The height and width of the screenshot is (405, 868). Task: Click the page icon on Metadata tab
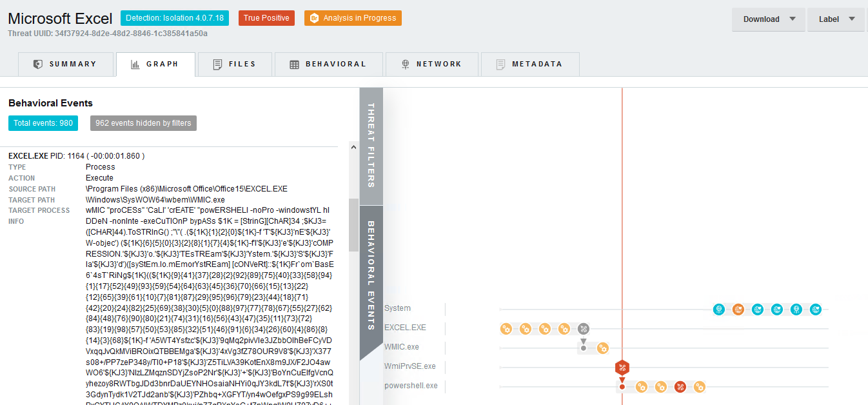(500, 64)
